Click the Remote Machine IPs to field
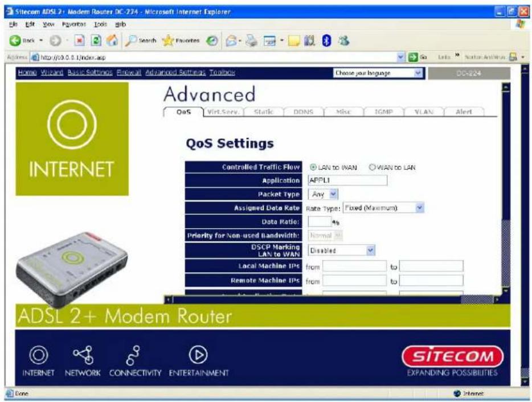The height and width of the screenshot is (402, 532). [431, 281]
